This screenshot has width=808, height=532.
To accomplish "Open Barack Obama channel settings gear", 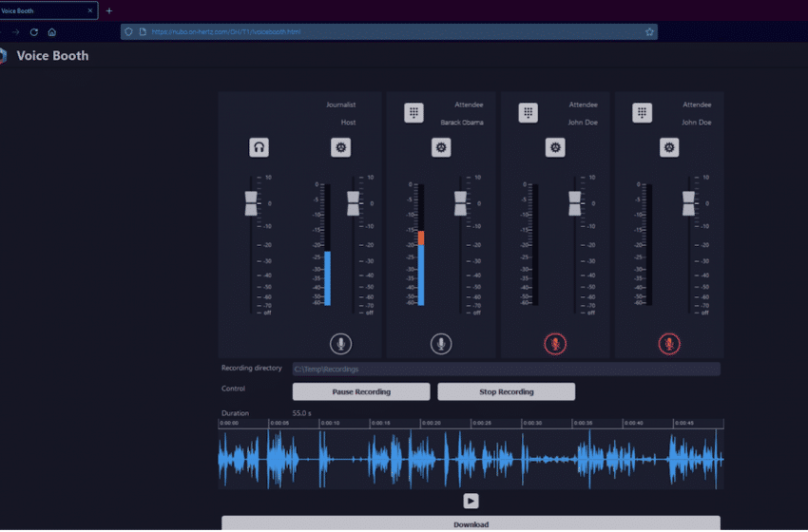I will (441, 147).
